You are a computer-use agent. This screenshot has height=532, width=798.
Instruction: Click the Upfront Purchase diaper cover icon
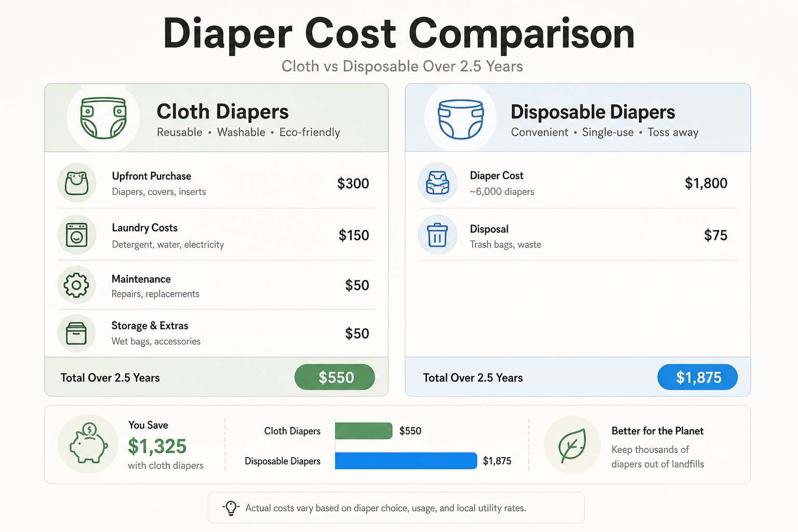pos(77,183)
